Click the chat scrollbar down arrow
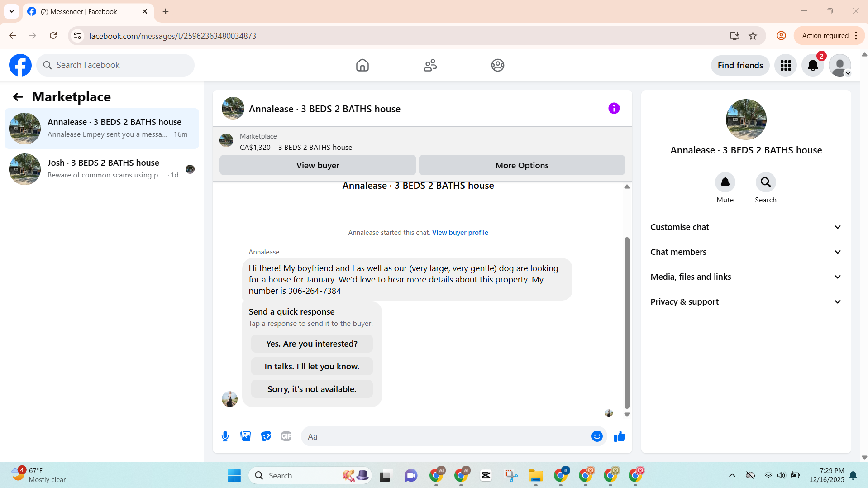868x488 pixels. [627, 415]
